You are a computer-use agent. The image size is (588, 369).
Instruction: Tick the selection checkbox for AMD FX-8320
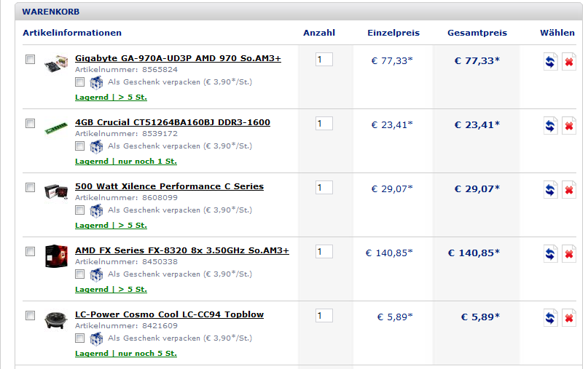(31, 251)
